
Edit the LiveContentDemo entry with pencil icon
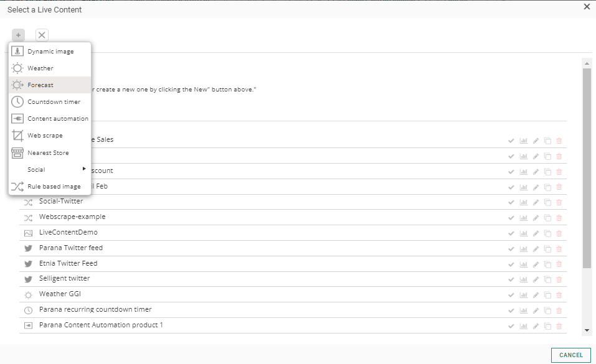tap(535, 233)
